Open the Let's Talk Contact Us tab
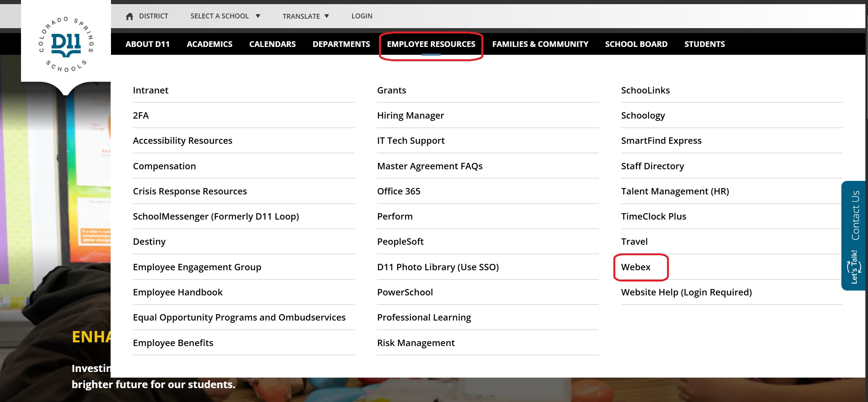Screen dimensions: 868x402 pyautogui.click(x=854, y=236)
